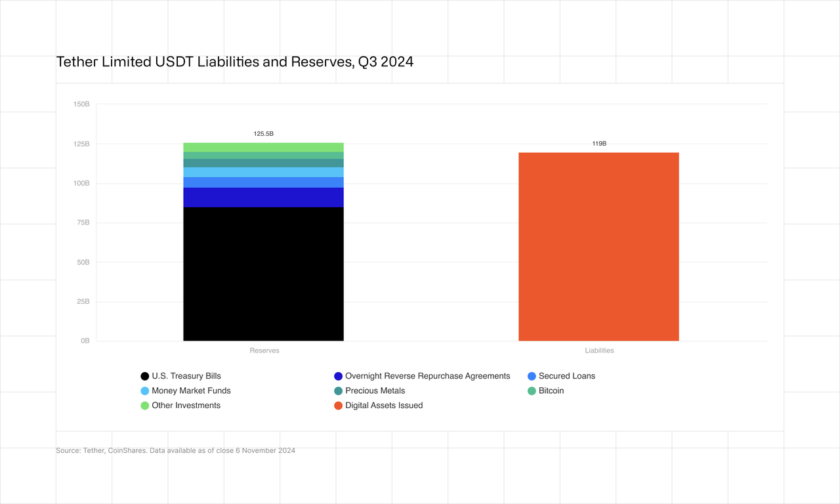Image resolution: width=840 pixels, height=504 pixels.
Task: Click the Overnight Reverse Repurchase Agreements legend dot
Action: [338, 377]
